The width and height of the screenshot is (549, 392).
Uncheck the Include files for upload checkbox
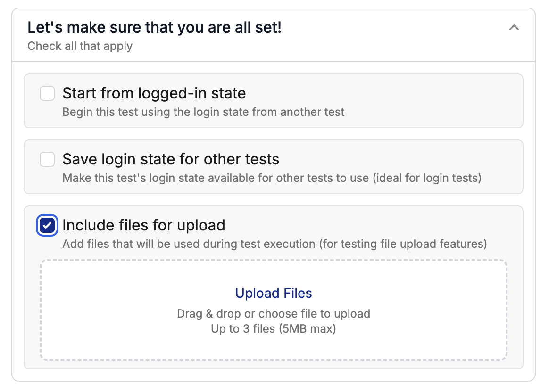[x=47, y=225]
